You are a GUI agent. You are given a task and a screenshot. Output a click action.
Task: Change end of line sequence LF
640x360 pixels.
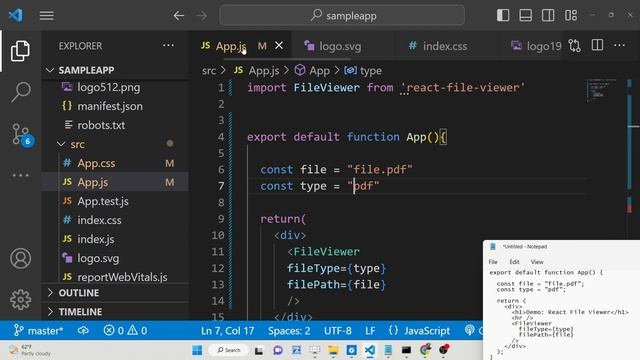(370, 330)
